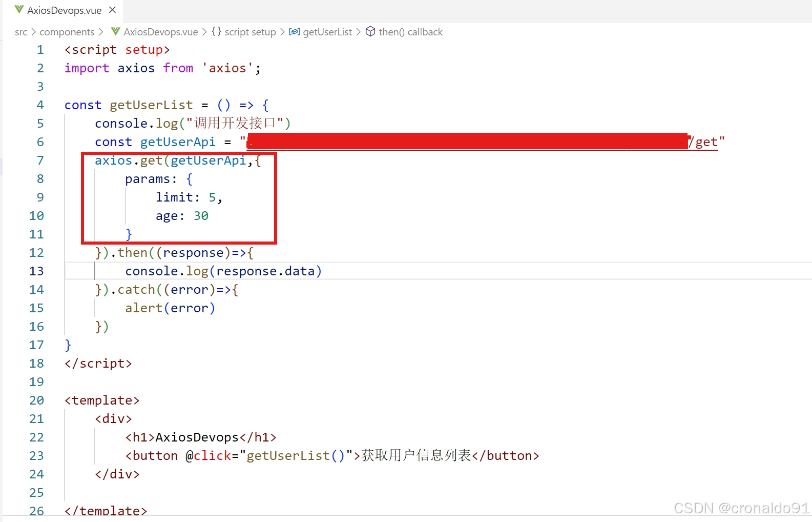Click the word 'import' on line 2
The width and height of the screenshot is (812, 522).
point(87,68)
